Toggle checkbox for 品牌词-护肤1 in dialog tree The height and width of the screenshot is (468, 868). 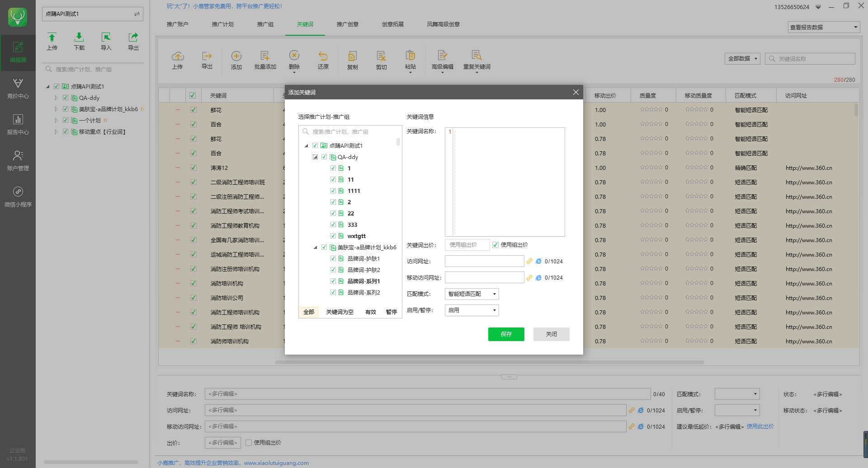(x=333, y=258)
